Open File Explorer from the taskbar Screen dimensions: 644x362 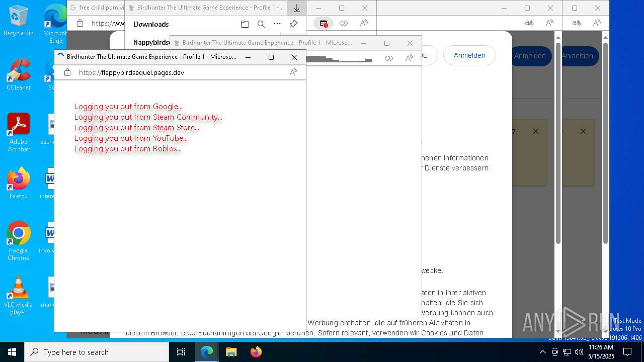231,352
